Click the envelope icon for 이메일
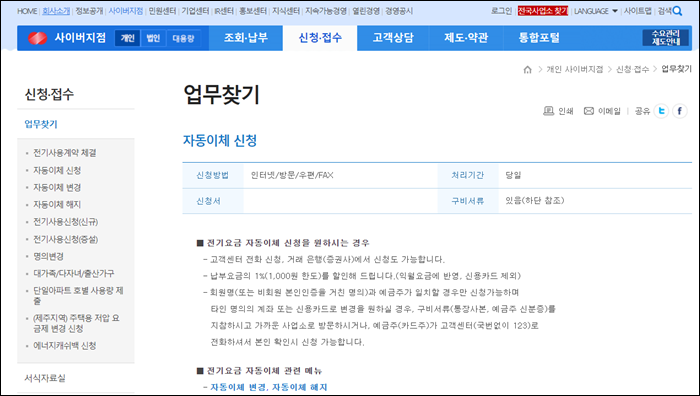 pos(589,111)
